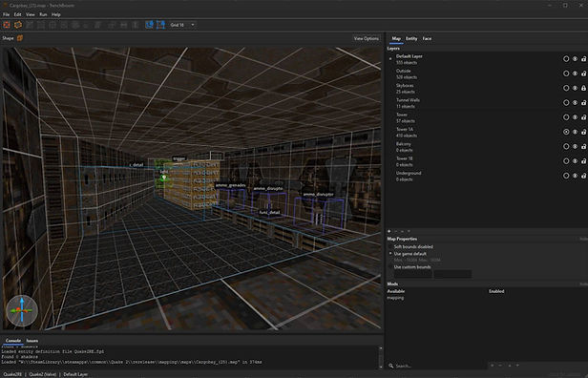
Task: Select the Skyboxes layer row
Action: click(487, 88)
